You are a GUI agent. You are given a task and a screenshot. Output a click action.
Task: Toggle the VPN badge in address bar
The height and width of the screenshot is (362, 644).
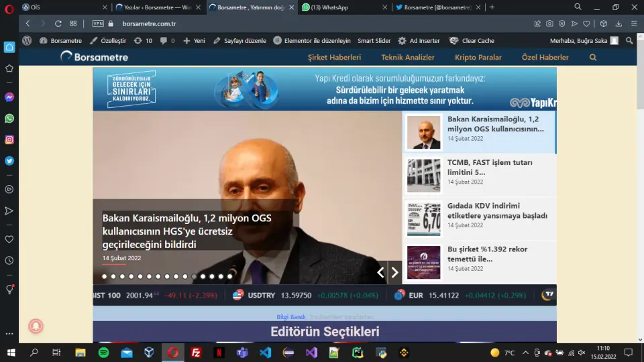pos(98,23)
